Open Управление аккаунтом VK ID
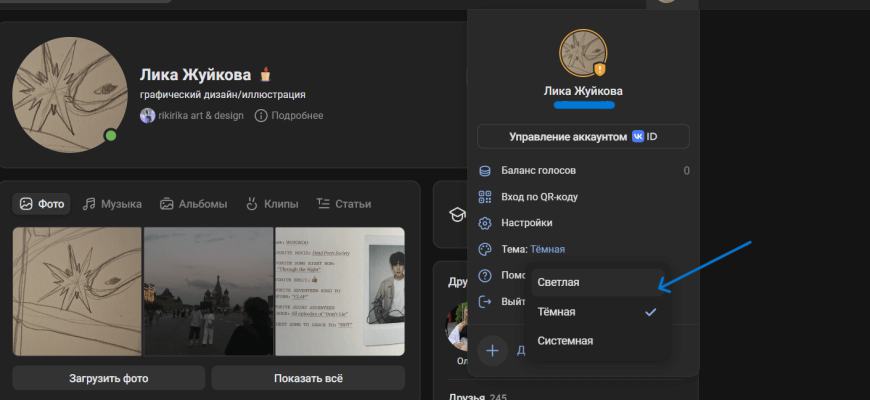 point(583,136)
